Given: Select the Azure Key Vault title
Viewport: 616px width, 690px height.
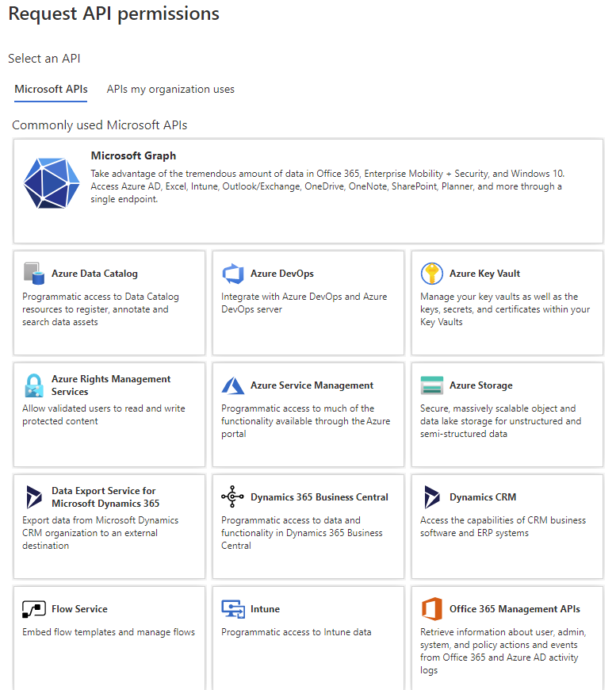Looking at the screenshot, I should click(484, 274).
